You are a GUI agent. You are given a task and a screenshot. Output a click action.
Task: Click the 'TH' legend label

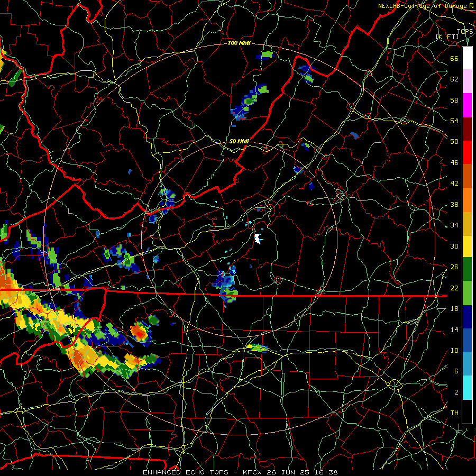pos(454,413)
